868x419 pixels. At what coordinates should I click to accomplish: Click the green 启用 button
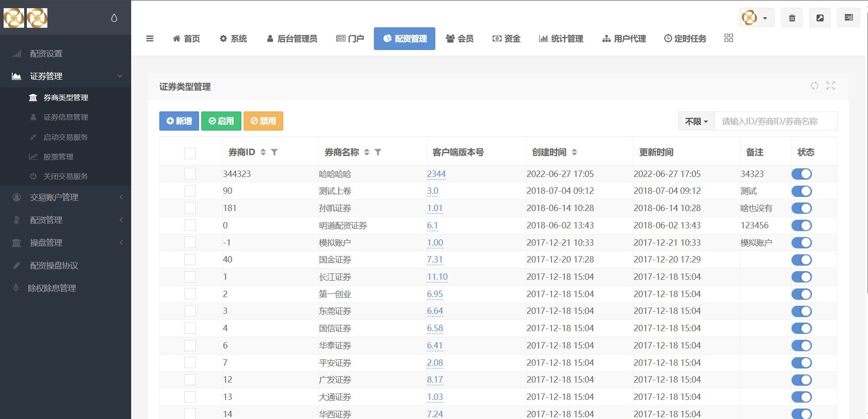[221, 121]
